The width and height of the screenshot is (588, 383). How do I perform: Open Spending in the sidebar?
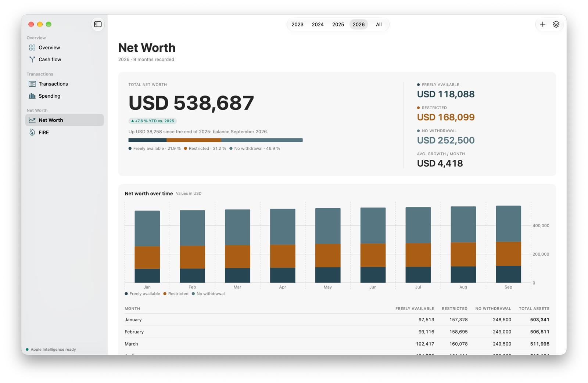pyautogui.click(x=64, y=96)
